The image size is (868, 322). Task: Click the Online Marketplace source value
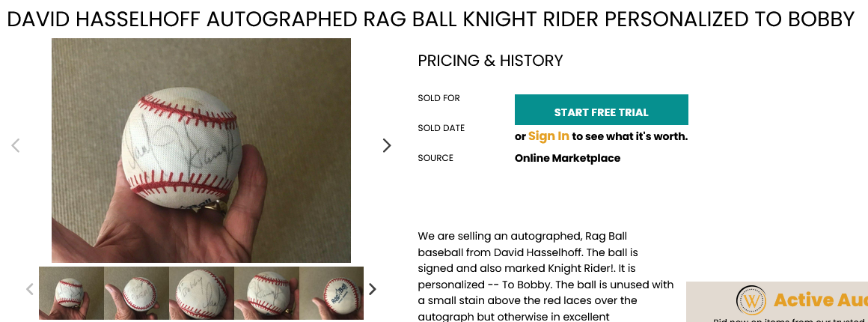pos(567,158)
